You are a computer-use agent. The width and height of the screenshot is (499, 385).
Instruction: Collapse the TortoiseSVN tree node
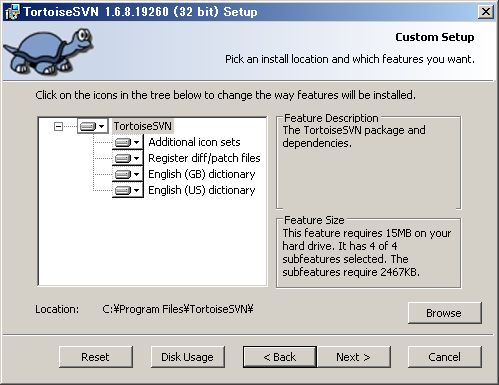pyautogui.click(x=58, y=126)
